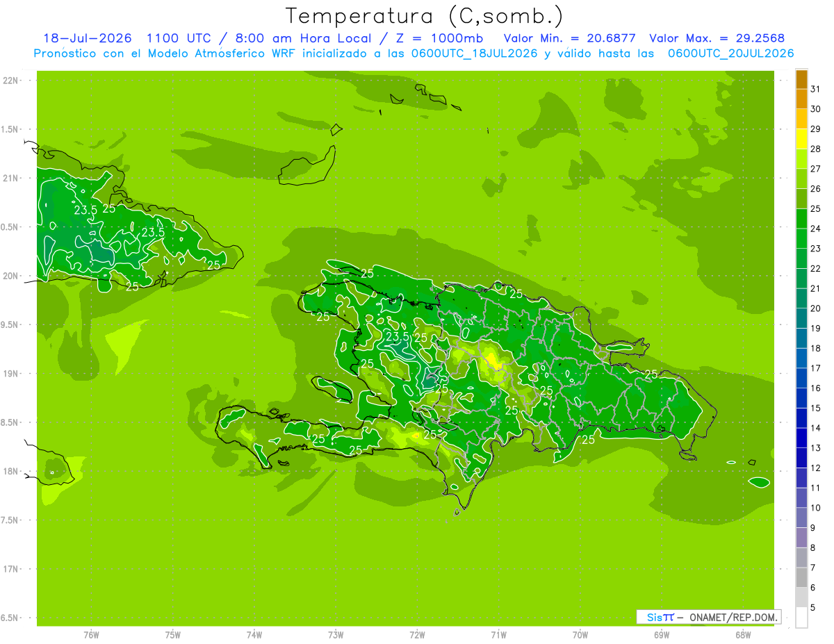
Task: Click the '0600UTC_18JUL2026' initialization time
Action: [x=474, y=53]
